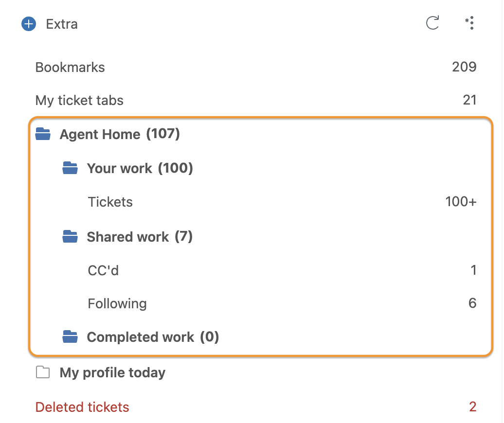Open the views options dots menu
The image size is (504, 423).
(x=470, y=23)
